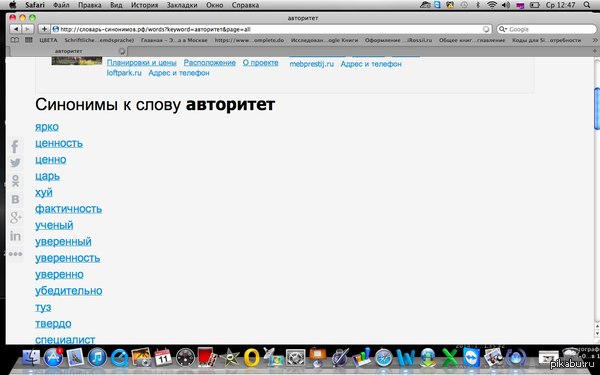Open the Top Sites grid icon

point(29,40)
